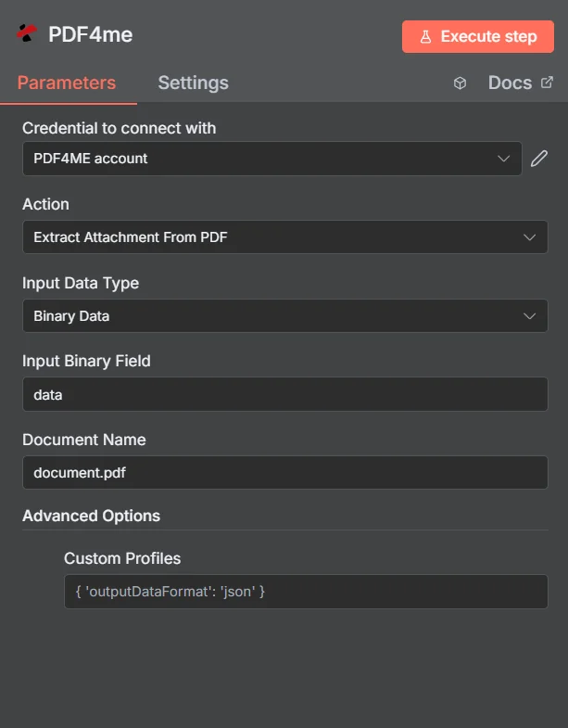Click the 'Input Binary Field' label

pyautogui.click(x=86, y=361)
